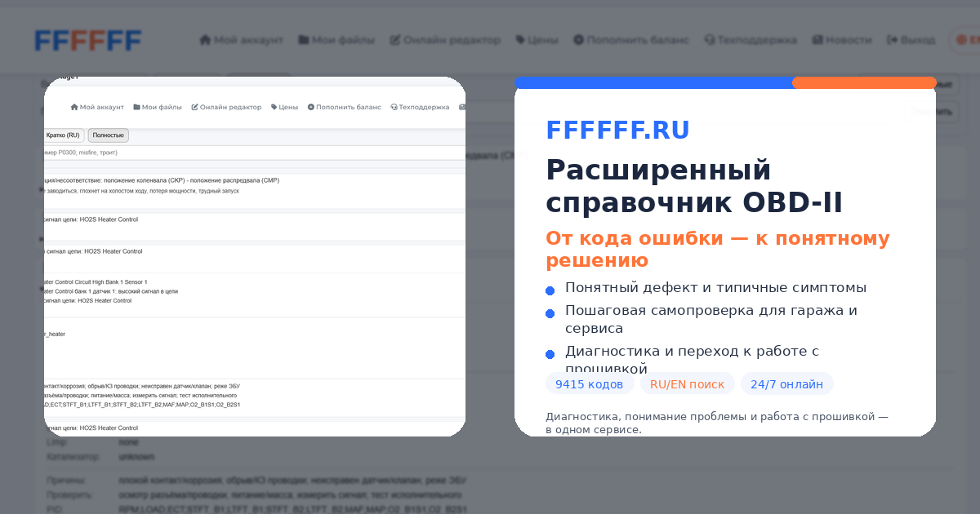980x514 pixels.
Task: Open Мой аккаунт in the preview navigation
Action: pos(97,107)
